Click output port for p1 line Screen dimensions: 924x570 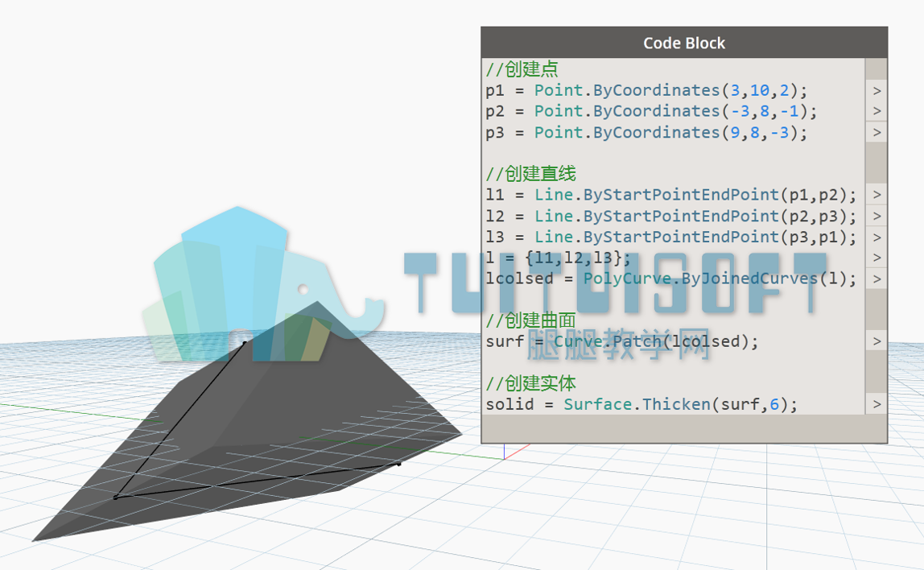click(x=877, y=90)
